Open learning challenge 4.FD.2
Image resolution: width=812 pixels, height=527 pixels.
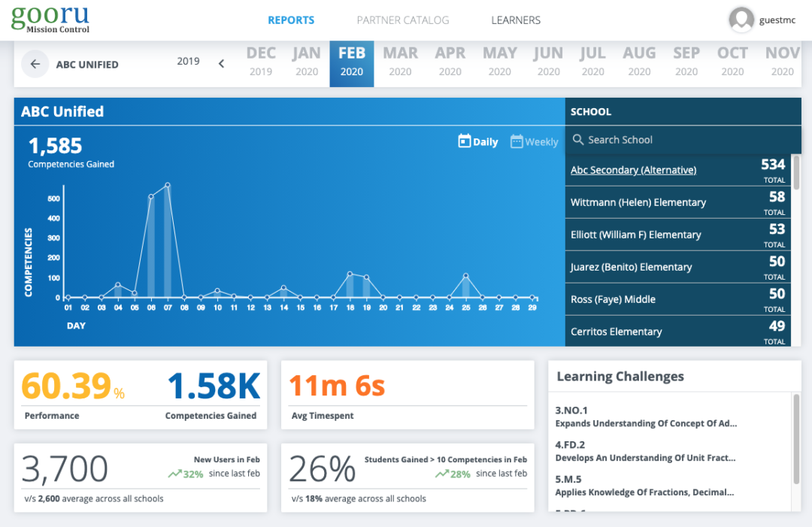click(x=645, y=451)
